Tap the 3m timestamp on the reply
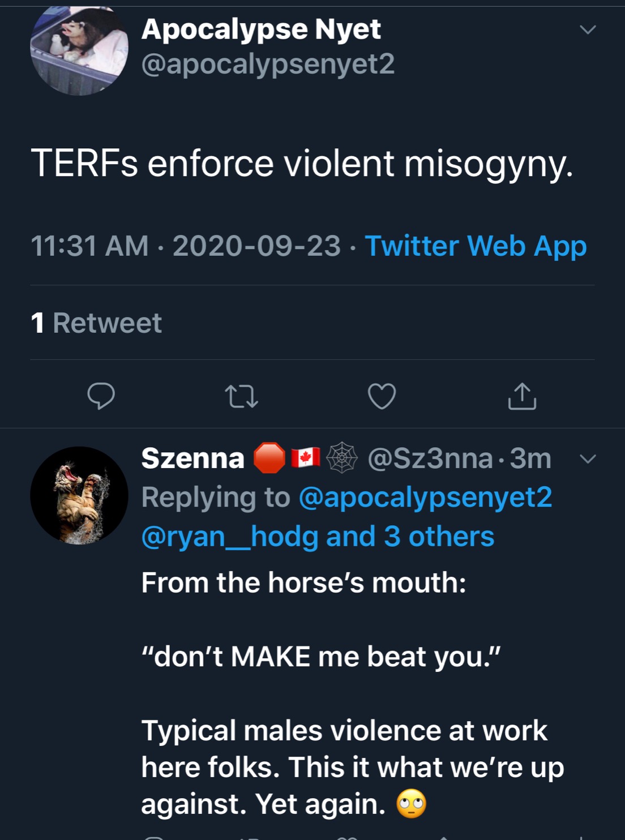The height and width of the screenshot is (840, 625). pyautogui.click(x=530, y=458)
